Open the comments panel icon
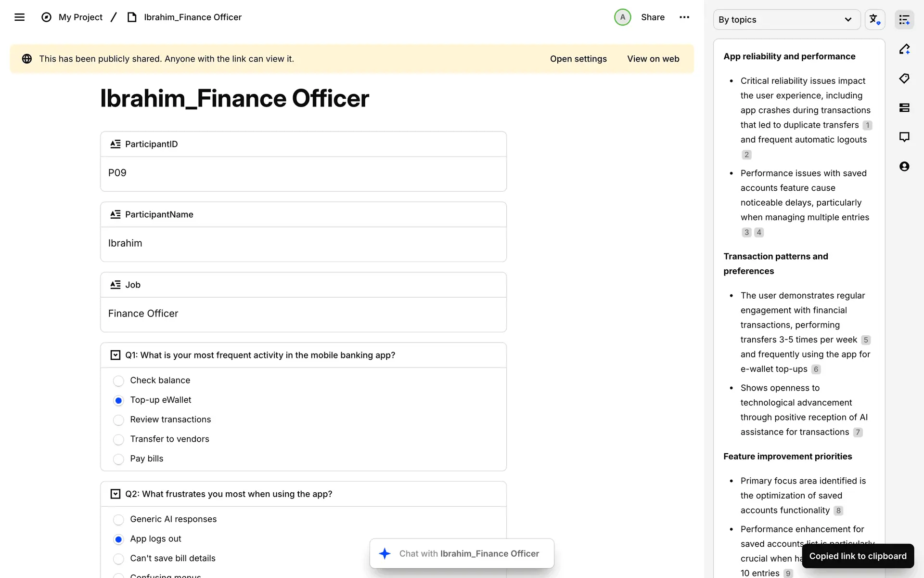The width and height of the screenshot is (924, 578). [904, 137]
